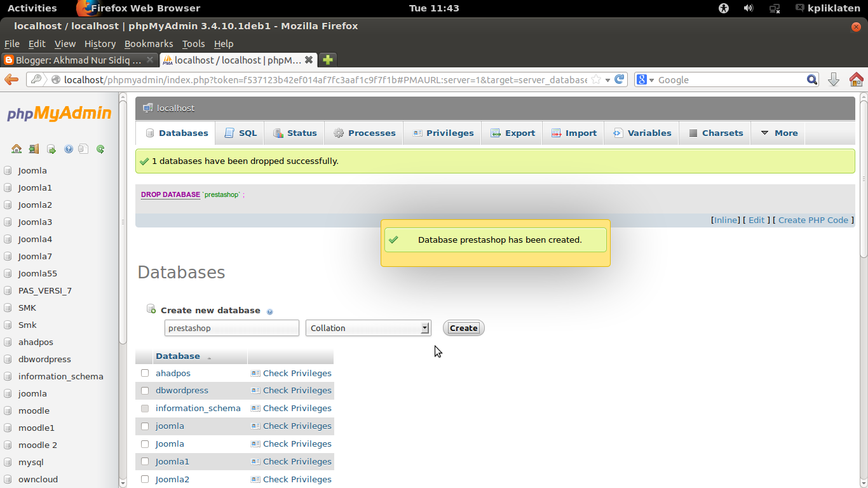
Task: Open phpMyAdmin home via house icon
Action: (17, 149)
